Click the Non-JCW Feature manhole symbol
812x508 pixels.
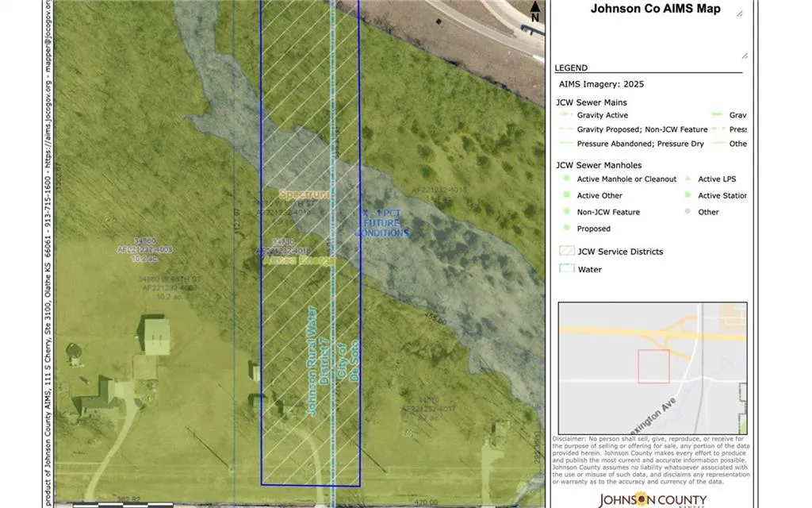pos(566,211)
